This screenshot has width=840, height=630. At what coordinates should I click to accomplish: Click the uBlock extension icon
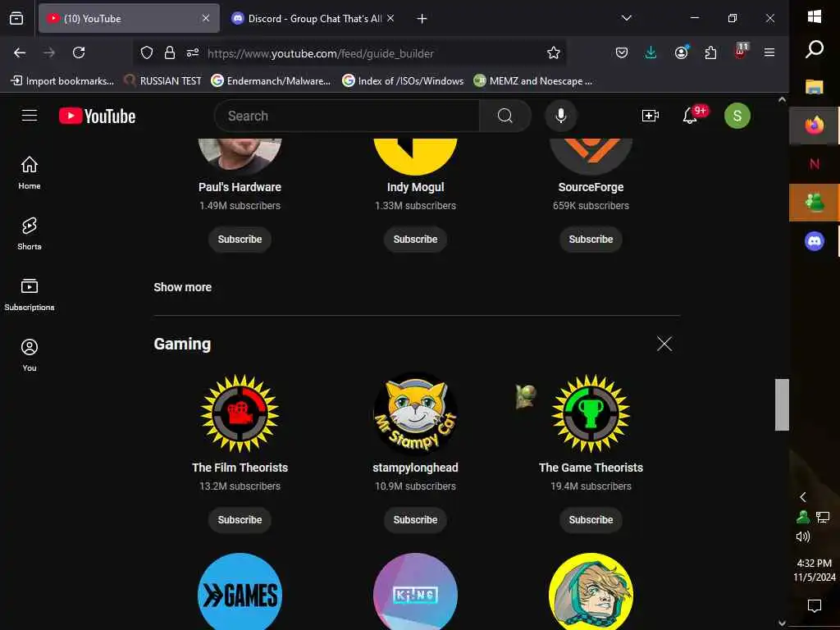point(741,52)
